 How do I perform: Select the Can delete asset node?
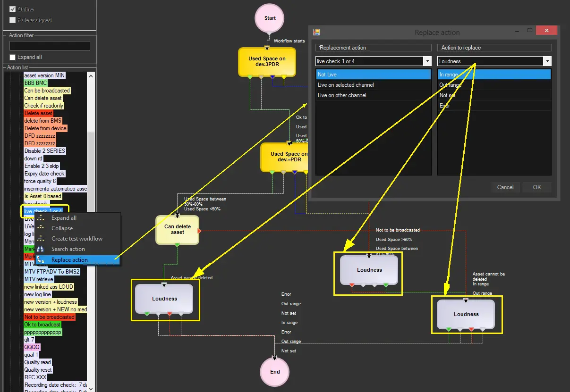(177, 230)
